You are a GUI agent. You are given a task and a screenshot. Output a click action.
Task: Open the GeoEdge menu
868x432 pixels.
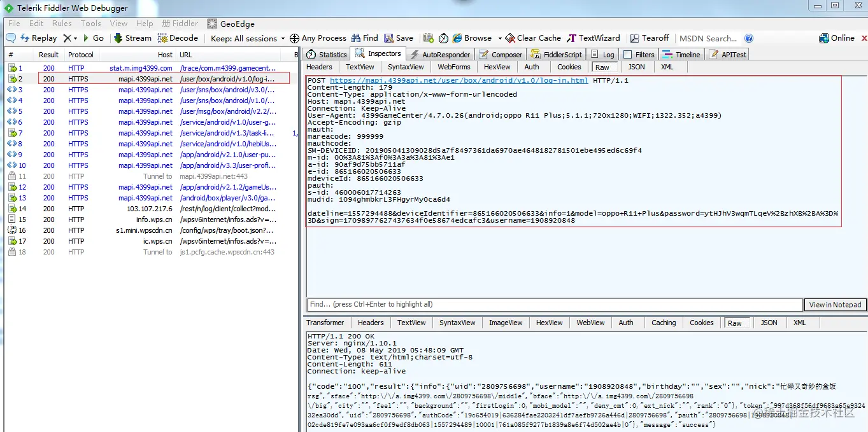(231, 24)
